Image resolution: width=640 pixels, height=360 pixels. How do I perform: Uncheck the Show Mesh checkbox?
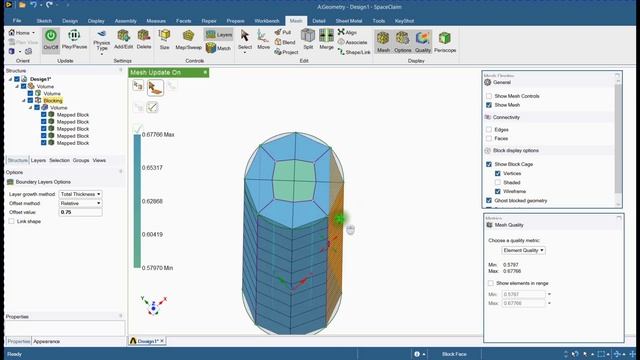tap(489, 105)
